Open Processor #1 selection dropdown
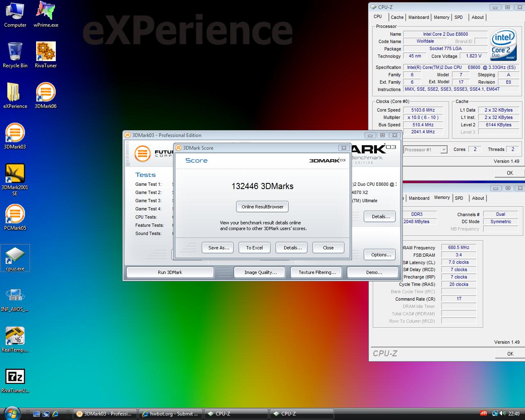This screenshot has width=525, height=420. [425, 150]
